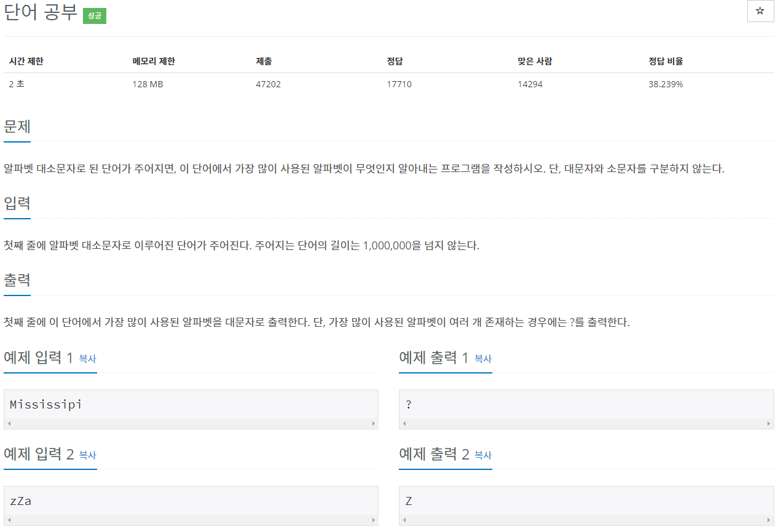Click the 시간 제한 column header

(26, 61)
